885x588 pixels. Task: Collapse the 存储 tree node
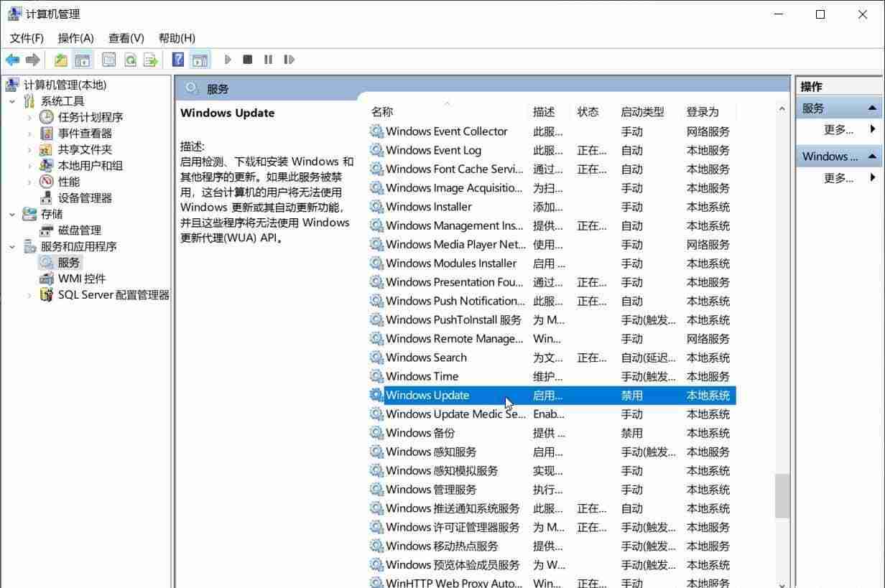(11, 214)
